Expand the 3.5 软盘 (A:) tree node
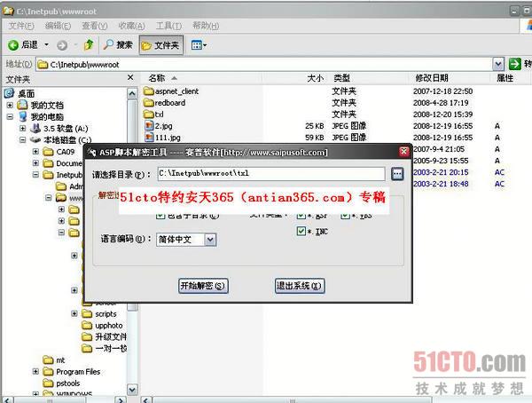 click(22, 129)
